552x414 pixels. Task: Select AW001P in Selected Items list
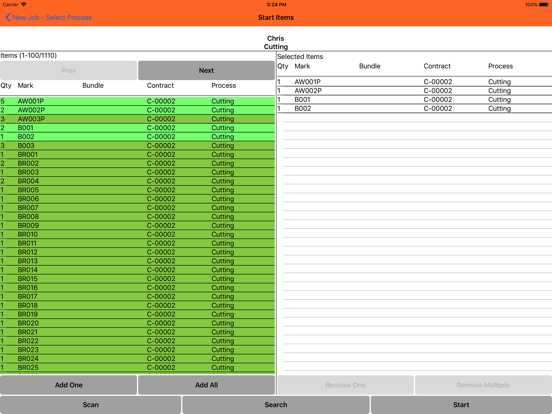(414, 82)
